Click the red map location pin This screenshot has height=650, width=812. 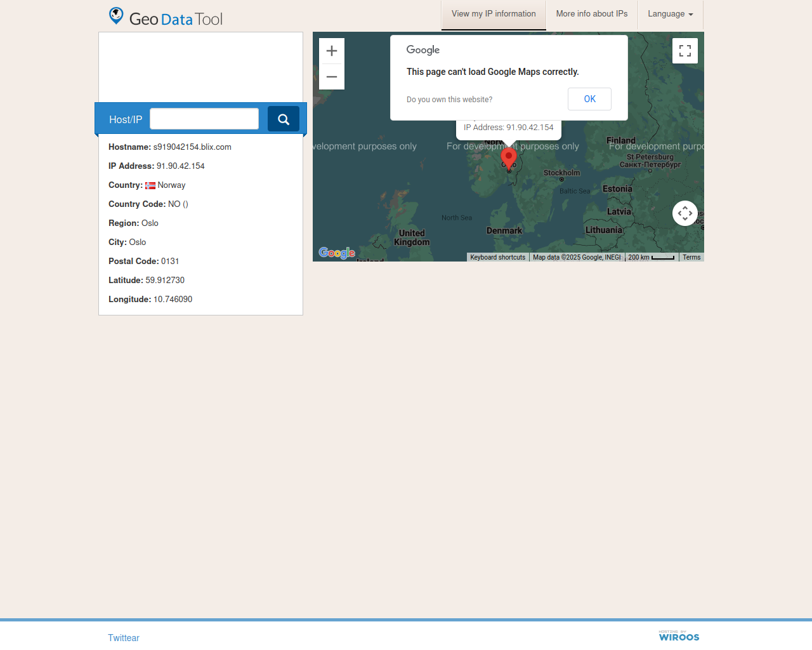509,159
